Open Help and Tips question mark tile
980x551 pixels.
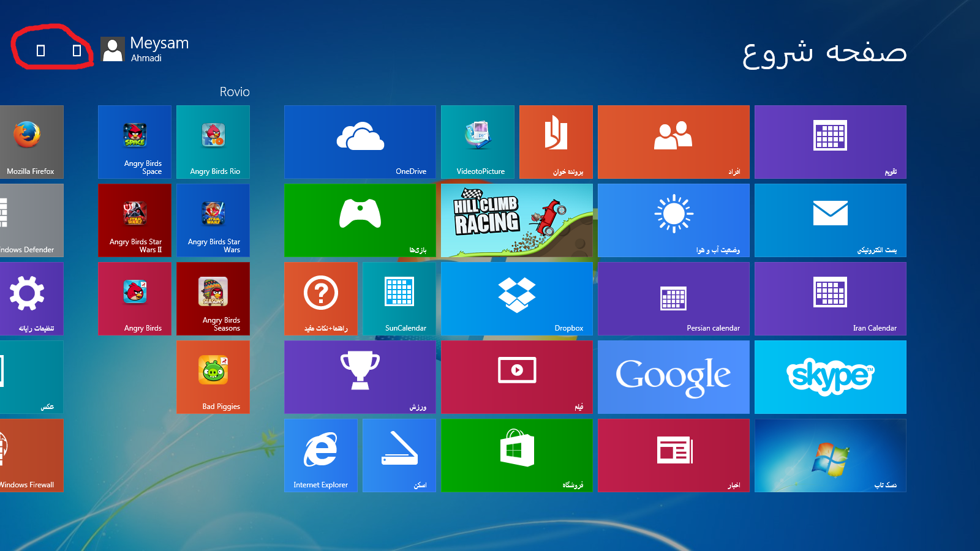point(321,299)
